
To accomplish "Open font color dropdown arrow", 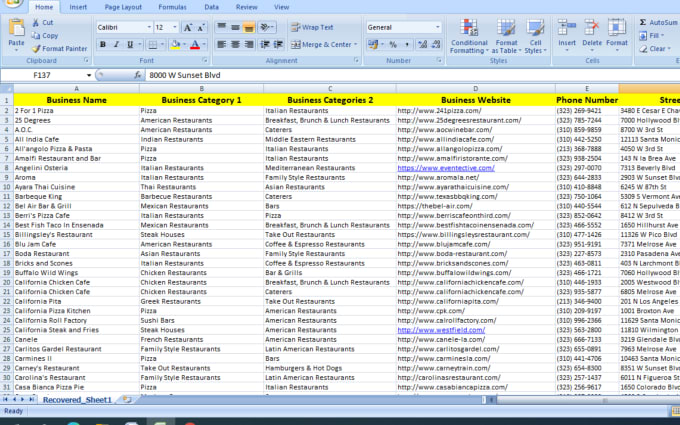I will pyautogui.click(x=204, y=44).
